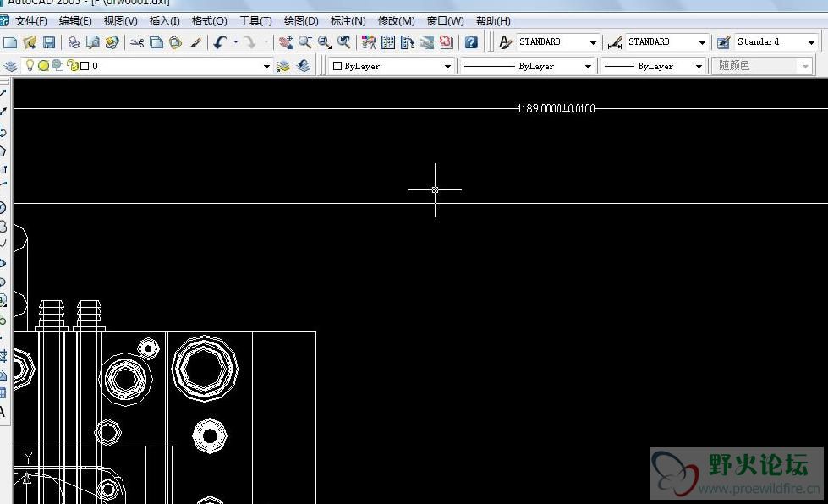Open a drawing file with the folder icon
This screenshot has width=828, height=504.
30,42
